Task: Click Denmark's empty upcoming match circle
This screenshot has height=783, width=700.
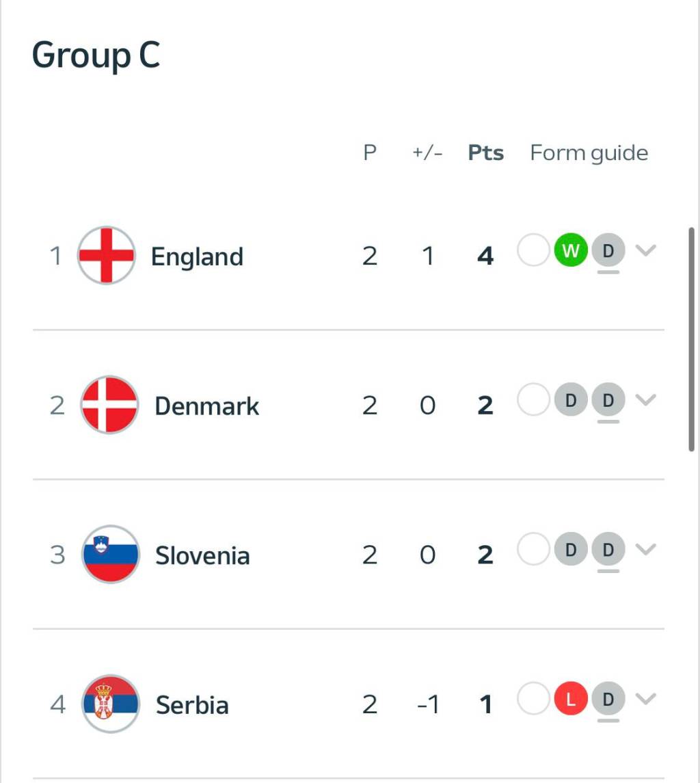Action: (533, 400)
